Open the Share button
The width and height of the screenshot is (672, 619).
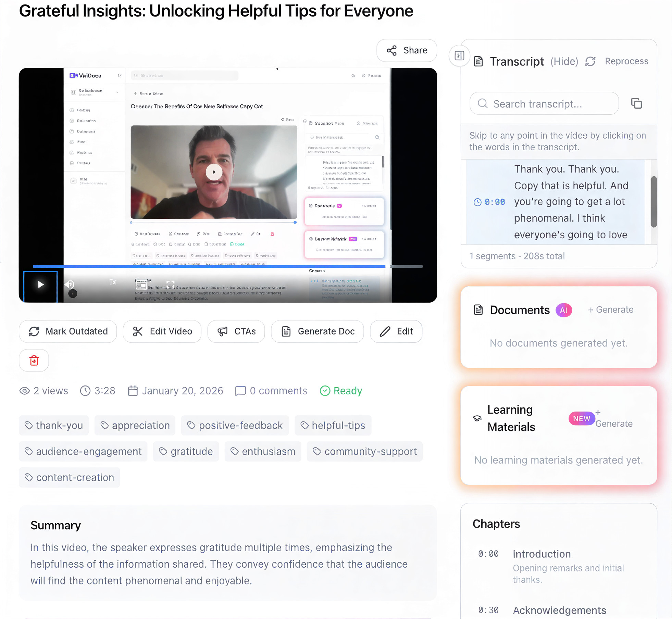click(407, 50)
